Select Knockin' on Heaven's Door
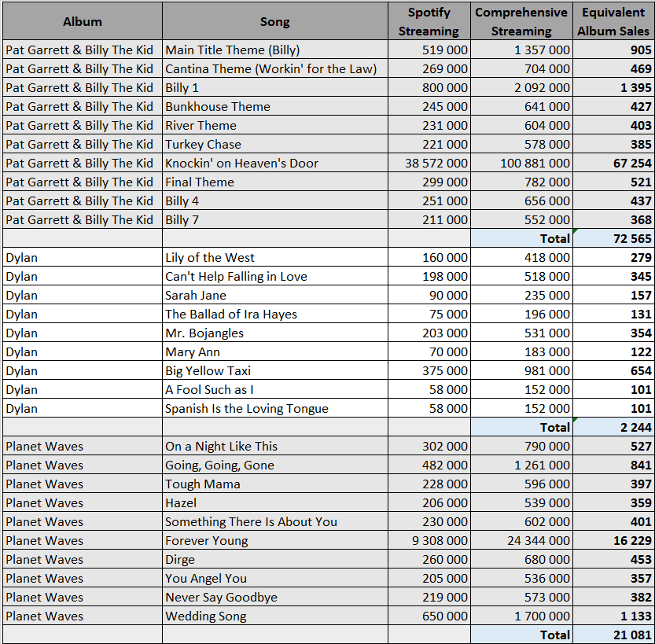Viewport: 655px width, 644px height. click(275, 164)
